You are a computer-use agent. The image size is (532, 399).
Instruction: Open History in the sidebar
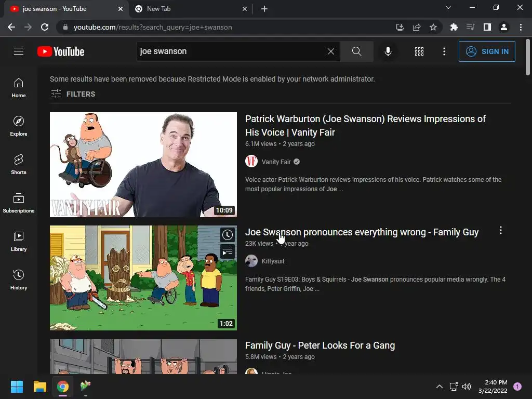[19, 280]
